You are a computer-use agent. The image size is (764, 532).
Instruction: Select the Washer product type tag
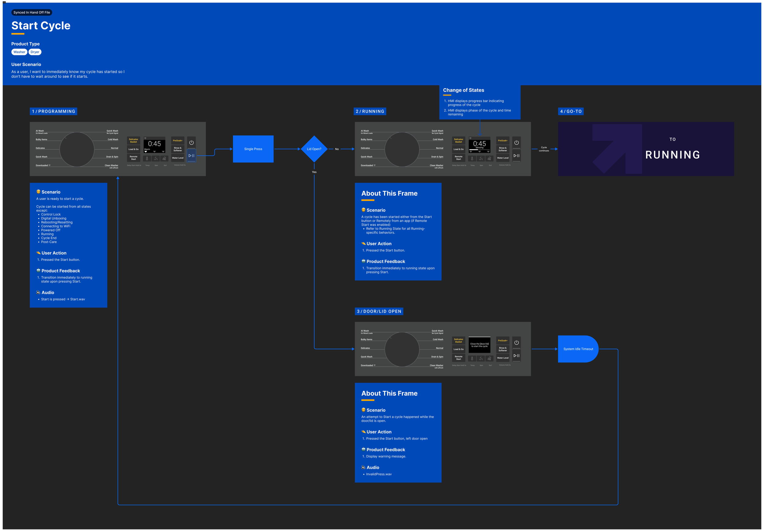[x=19, y=52]
